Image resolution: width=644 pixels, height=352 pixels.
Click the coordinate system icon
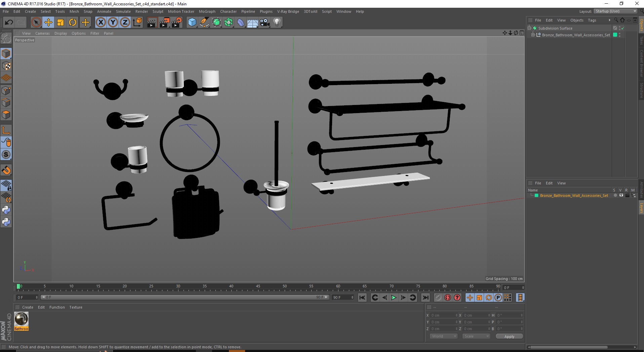point(137,23)
